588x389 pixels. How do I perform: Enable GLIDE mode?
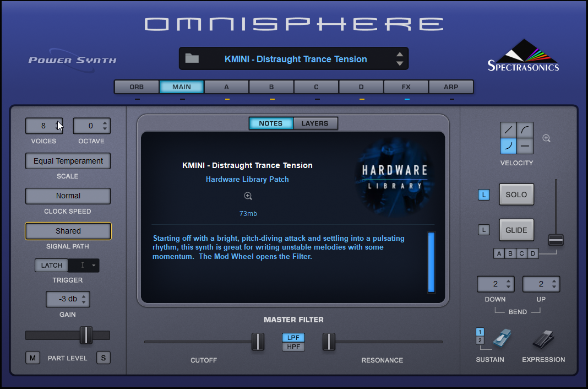tap(516, 230)
